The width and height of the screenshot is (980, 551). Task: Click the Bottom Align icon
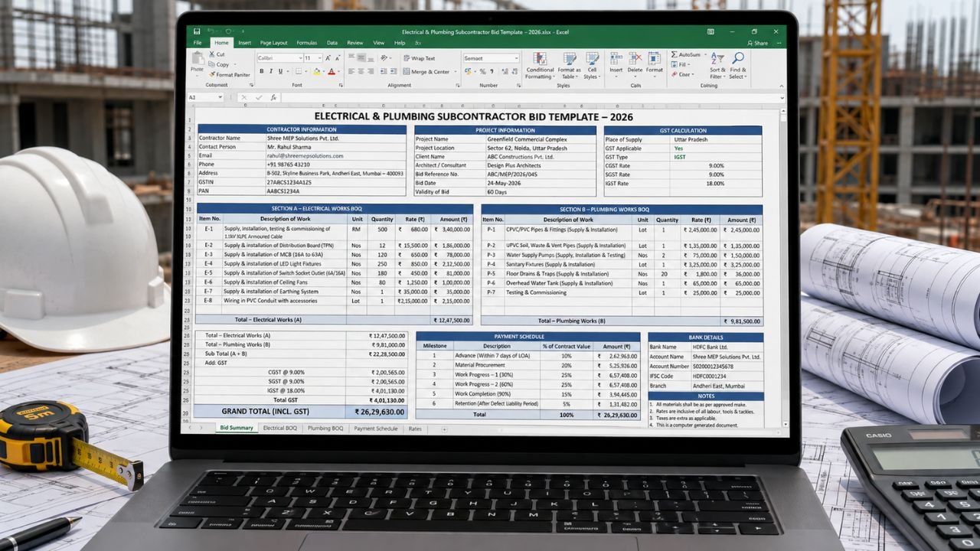click(371, 58)
